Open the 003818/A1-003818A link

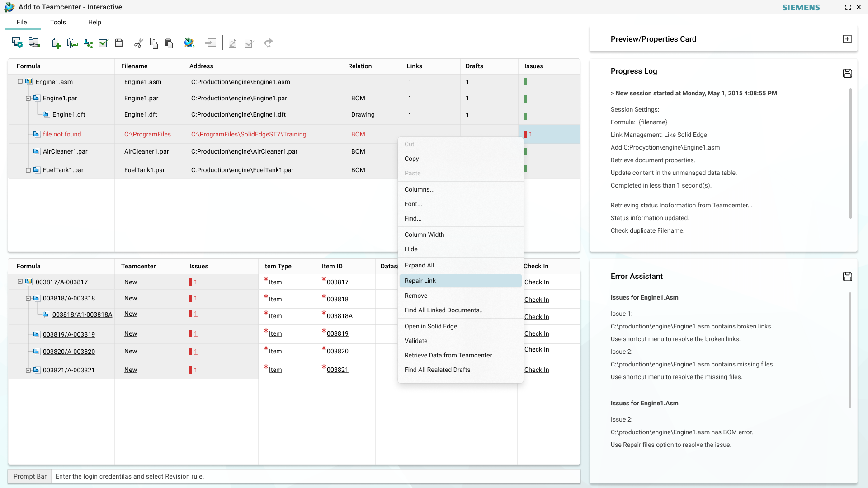point(82,314)
